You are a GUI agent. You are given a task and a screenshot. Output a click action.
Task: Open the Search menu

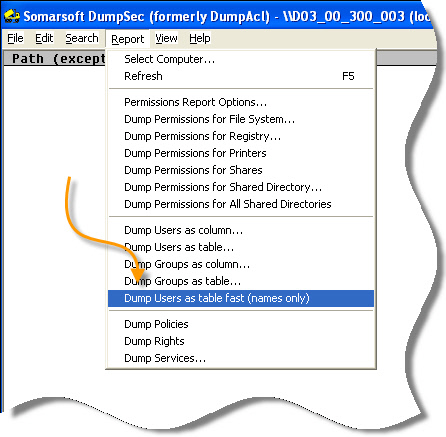point(82,38)
